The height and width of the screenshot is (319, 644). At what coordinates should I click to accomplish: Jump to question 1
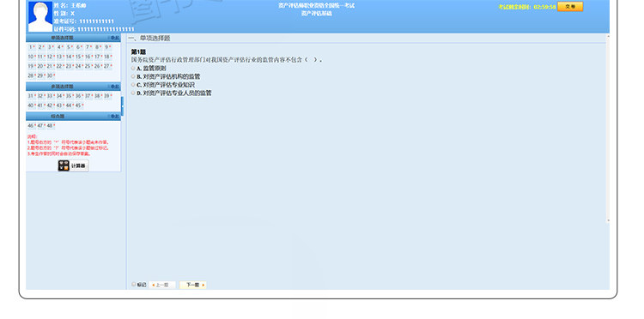click(x=31, y=47)
